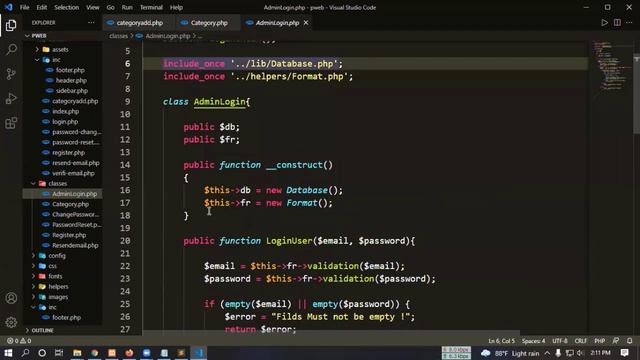
Task: Click the errors and warnings status indicator
Action: pos(19,340)
